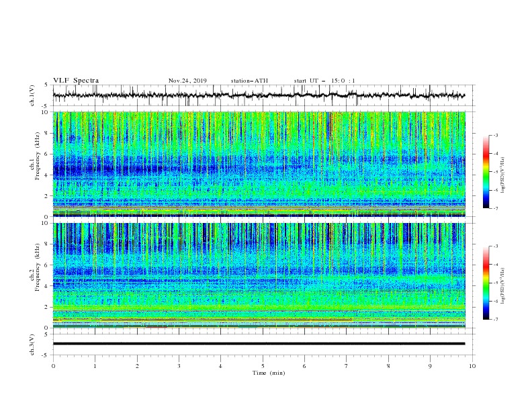Click the "-7" tick on ch.1 color bar
Image resolution: width=532 pixels, height=411 pixels.
click(x=495, y=208)
